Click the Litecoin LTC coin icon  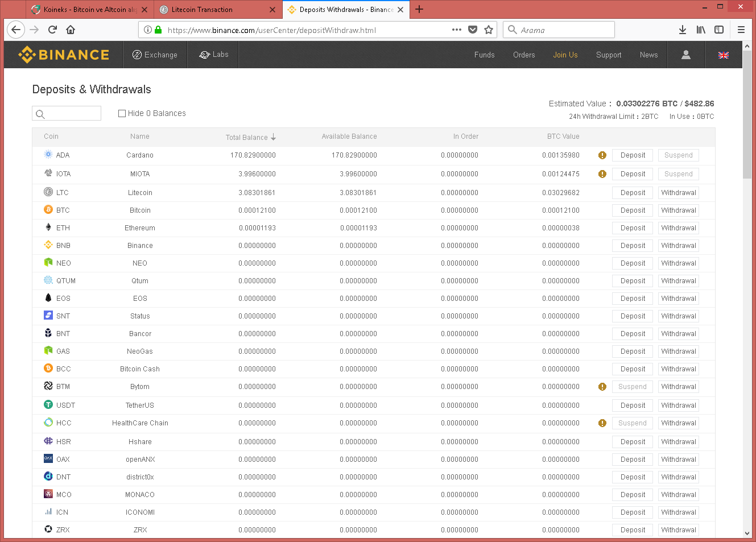(48, 192)
